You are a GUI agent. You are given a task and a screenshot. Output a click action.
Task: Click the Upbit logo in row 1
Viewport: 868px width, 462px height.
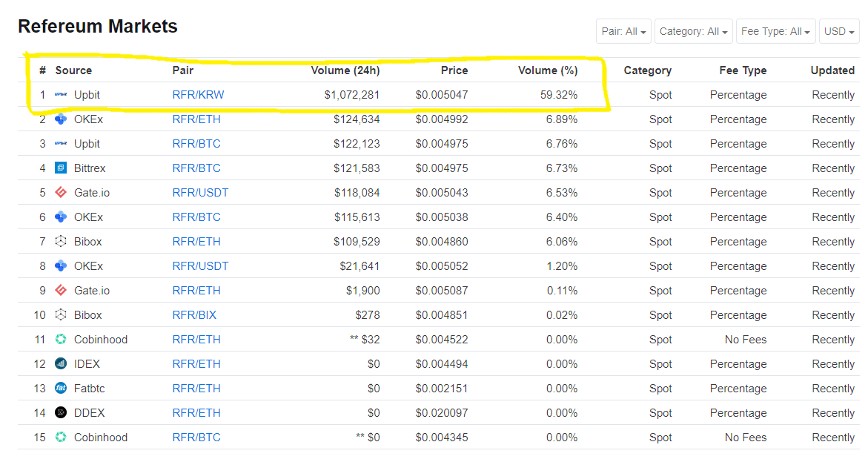(x=61, y=95)
